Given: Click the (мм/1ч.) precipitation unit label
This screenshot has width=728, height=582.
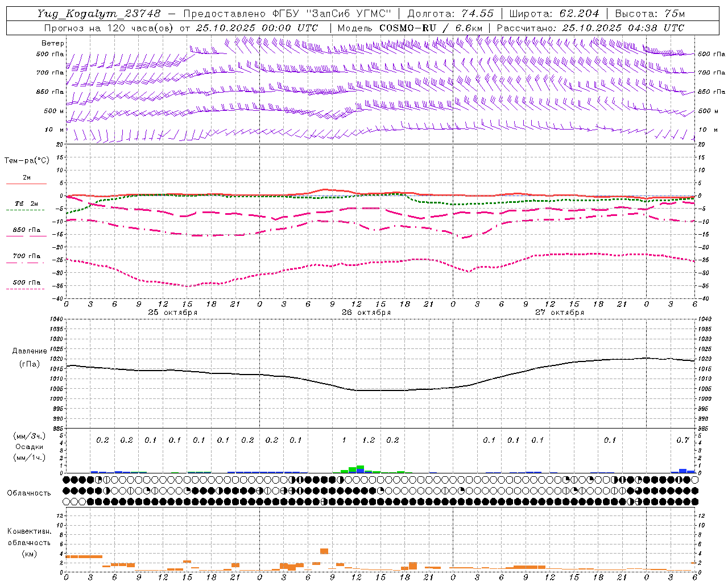Looking at the screenshot, I should [x=30, y=458].
